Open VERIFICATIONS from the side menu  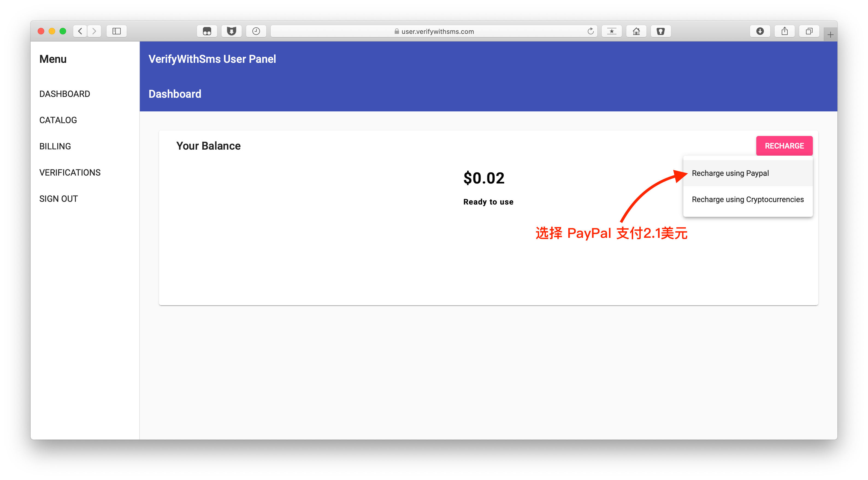tap(70, 173)
